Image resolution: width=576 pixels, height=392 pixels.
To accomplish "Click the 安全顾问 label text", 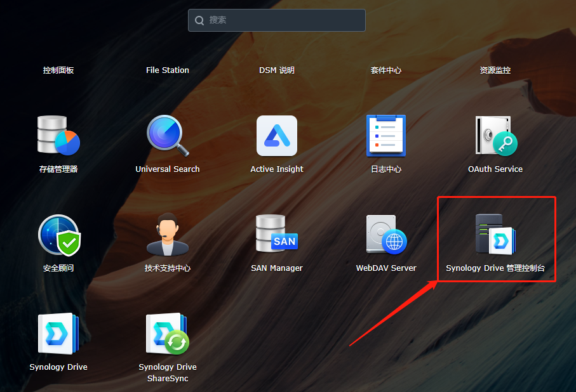I will point(58,268).
